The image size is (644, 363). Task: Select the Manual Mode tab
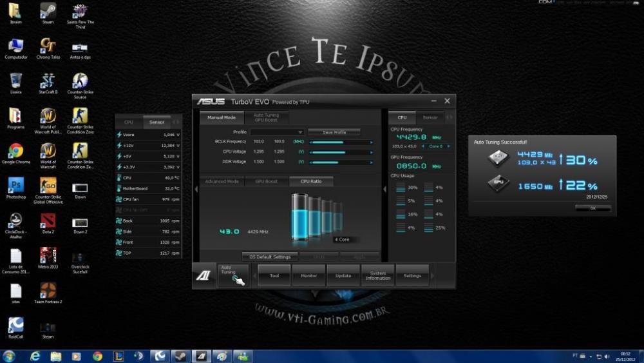(221, 117)
